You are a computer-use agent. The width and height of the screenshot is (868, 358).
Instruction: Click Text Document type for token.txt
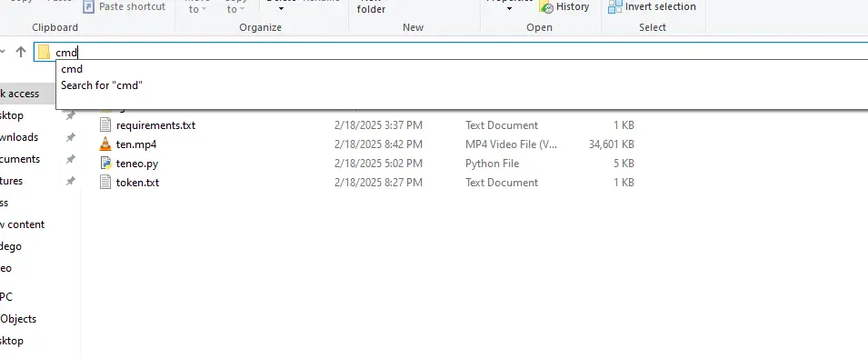[502, 182]
